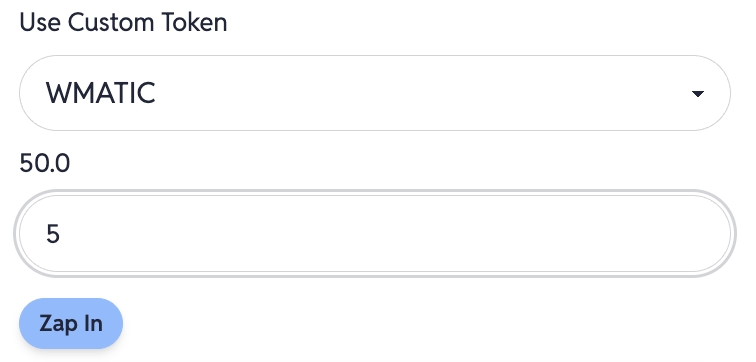Focus the amount input field
Screen dimensions: 756x362
tap(375, 234)
